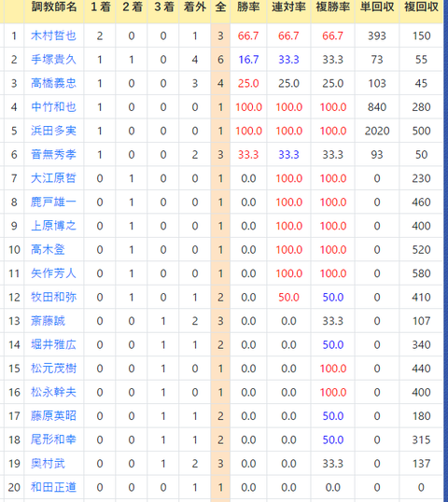Viewport: 448px width, 502px height.
Task: Click the 2着 column header
Action: [x=132, y=7]
